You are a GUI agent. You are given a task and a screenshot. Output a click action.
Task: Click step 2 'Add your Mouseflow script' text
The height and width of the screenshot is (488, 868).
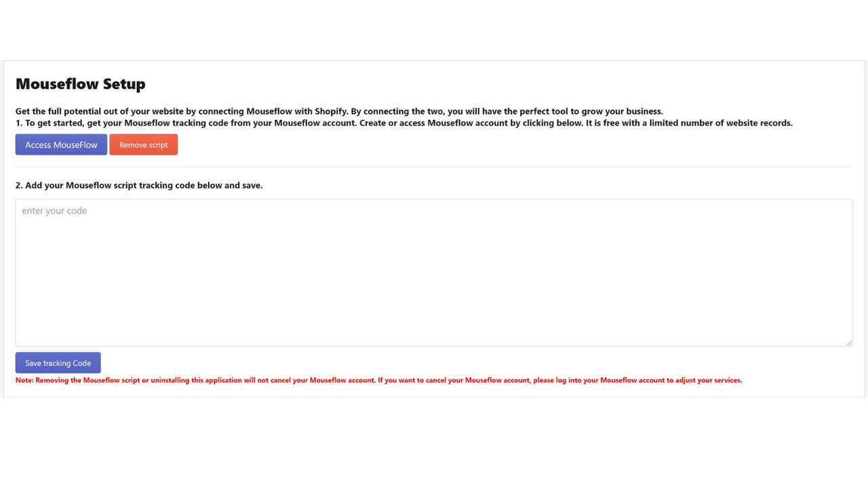tap(139, 185)
